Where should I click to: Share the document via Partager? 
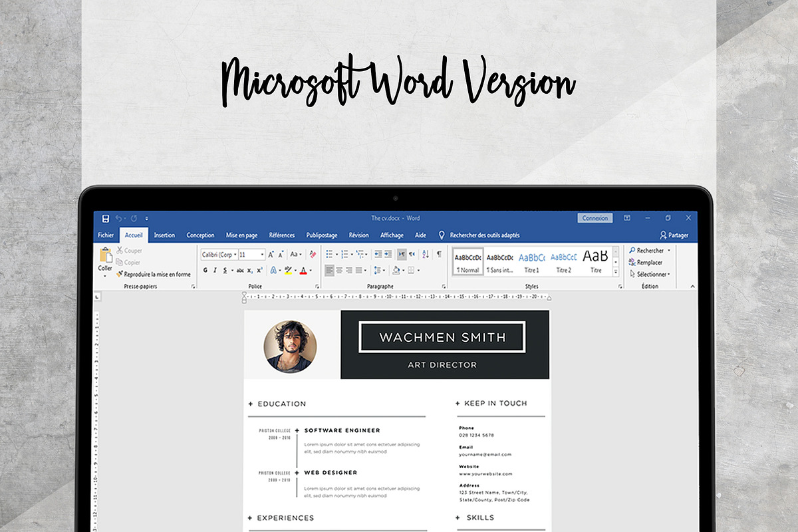[x=674, y=235]
